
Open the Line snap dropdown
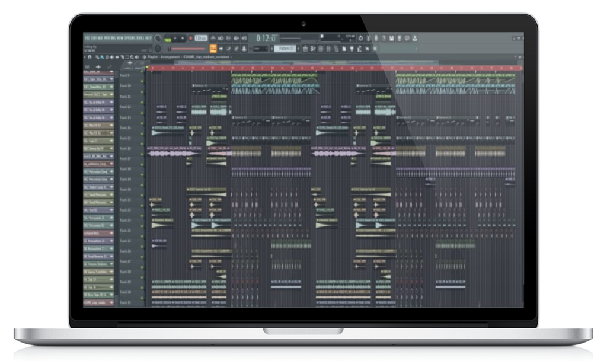[x=260, y=49]
